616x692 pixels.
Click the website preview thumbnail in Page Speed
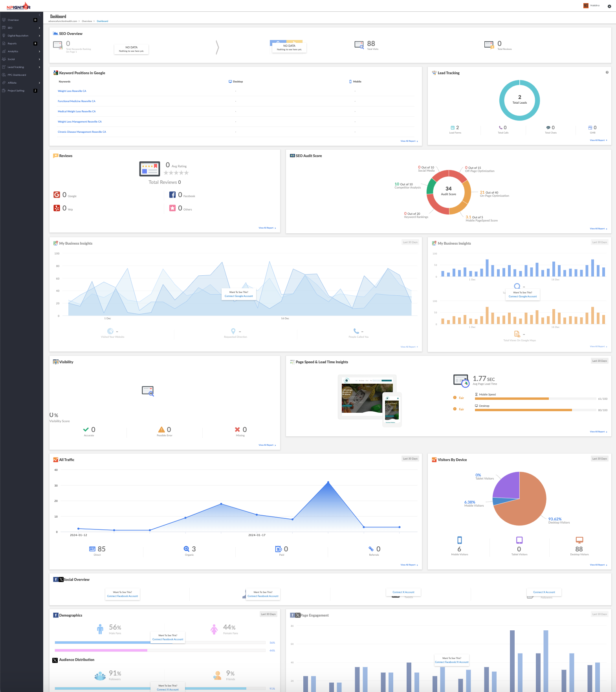click(367, 397)
